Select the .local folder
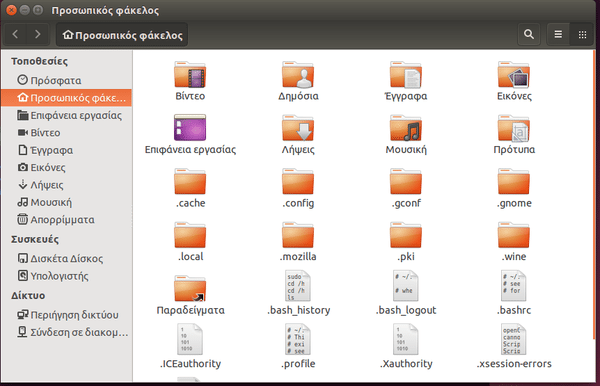This screenshot has height=386, width=600. tap(190, 235)
